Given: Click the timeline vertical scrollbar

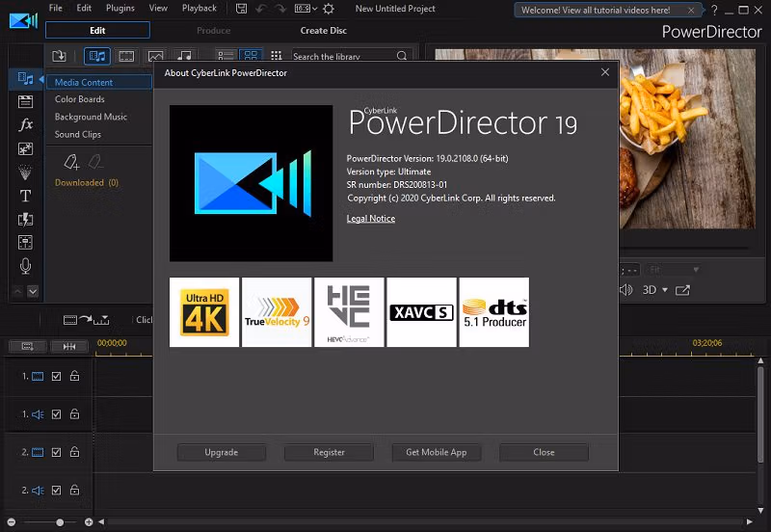Looking at the screenshot, I should click(x=760, y=414).
